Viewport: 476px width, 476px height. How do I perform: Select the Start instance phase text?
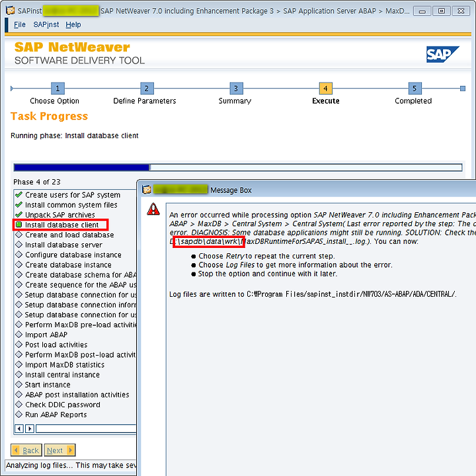point(48,385)
